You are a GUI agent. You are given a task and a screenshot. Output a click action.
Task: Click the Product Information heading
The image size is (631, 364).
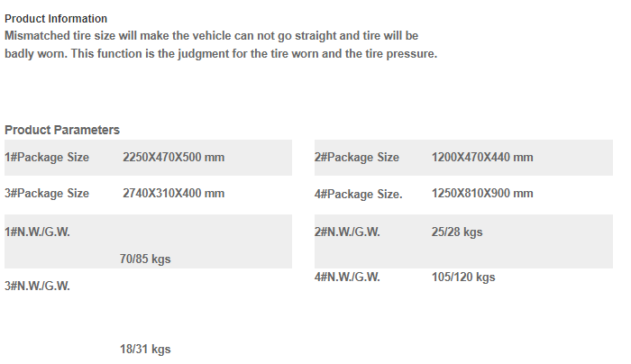coord(56,19)
